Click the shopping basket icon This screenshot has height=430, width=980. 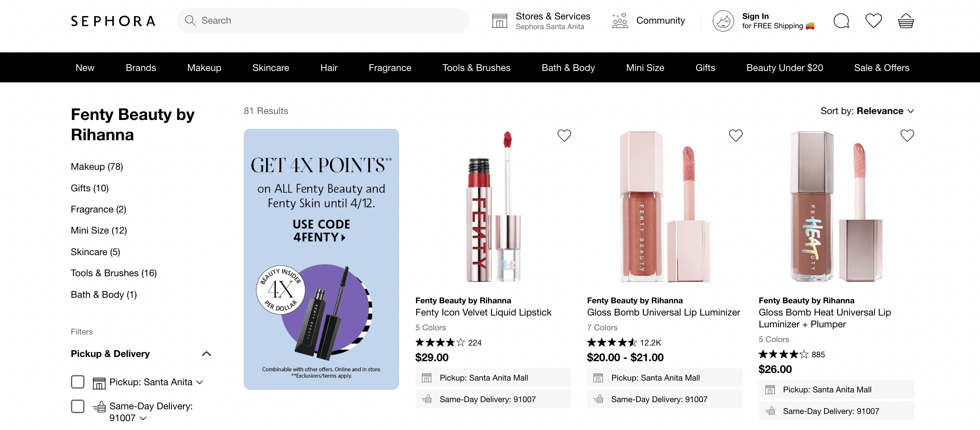click(x=905, y=20)
